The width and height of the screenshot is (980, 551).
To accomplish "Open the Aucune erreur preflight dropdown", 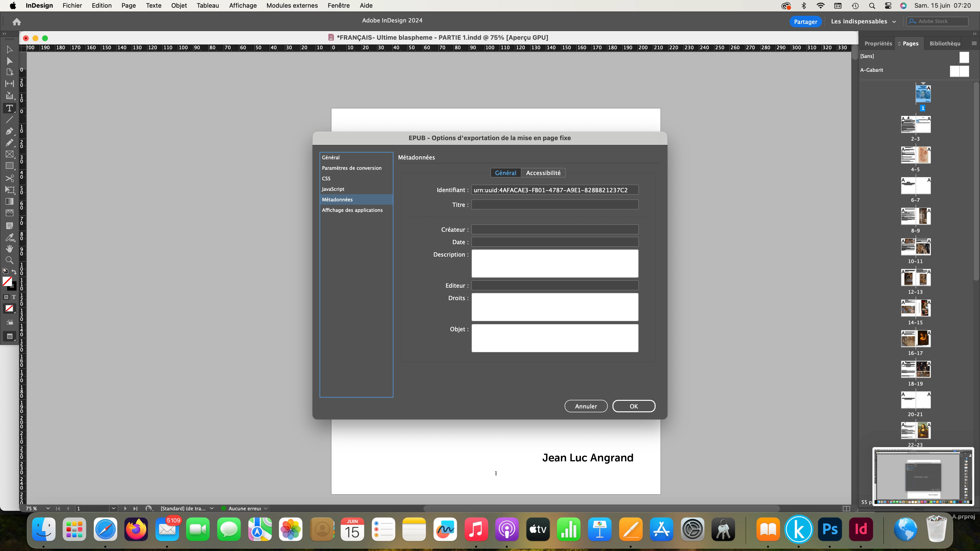I will point(266,508).
